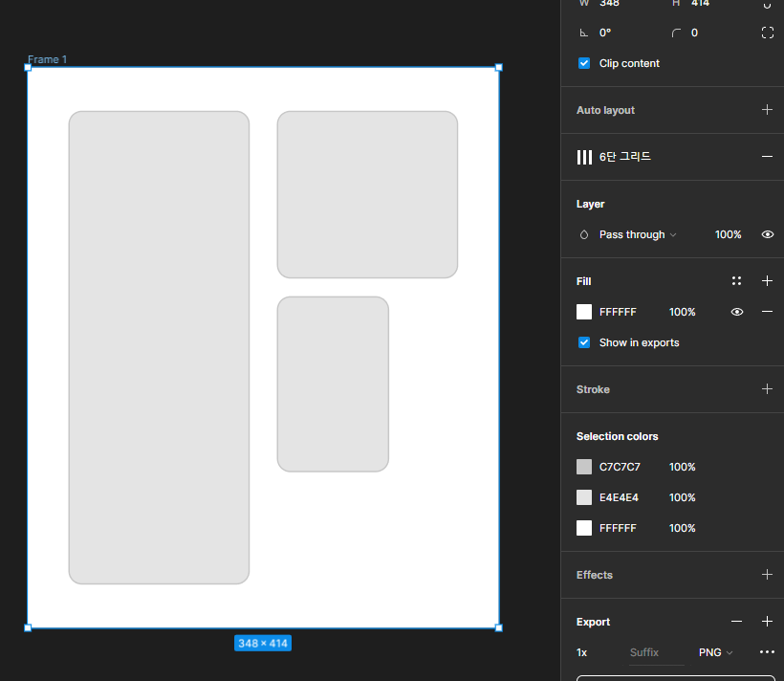The width and height of the screenshot is (784, 681).
Task: Click the Auto layout section header
Action: point(605,110)
